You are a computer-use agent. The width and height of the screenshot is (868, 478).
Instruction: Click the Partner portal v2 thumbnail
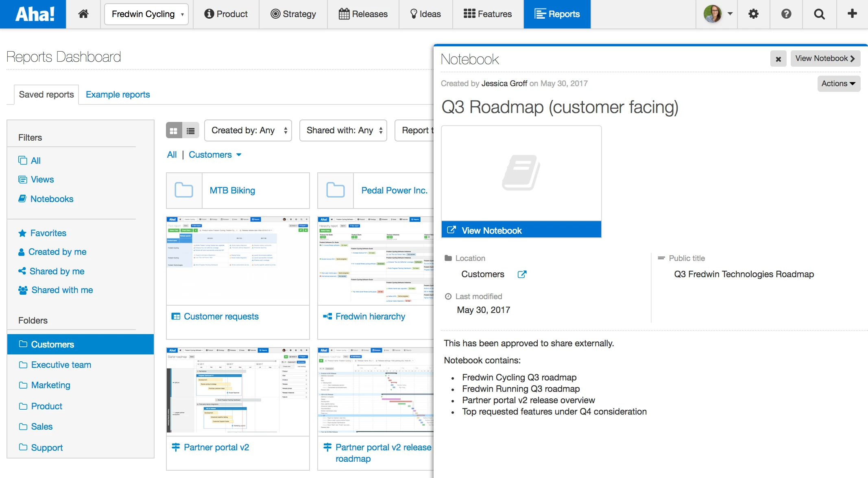pos(238,391)
